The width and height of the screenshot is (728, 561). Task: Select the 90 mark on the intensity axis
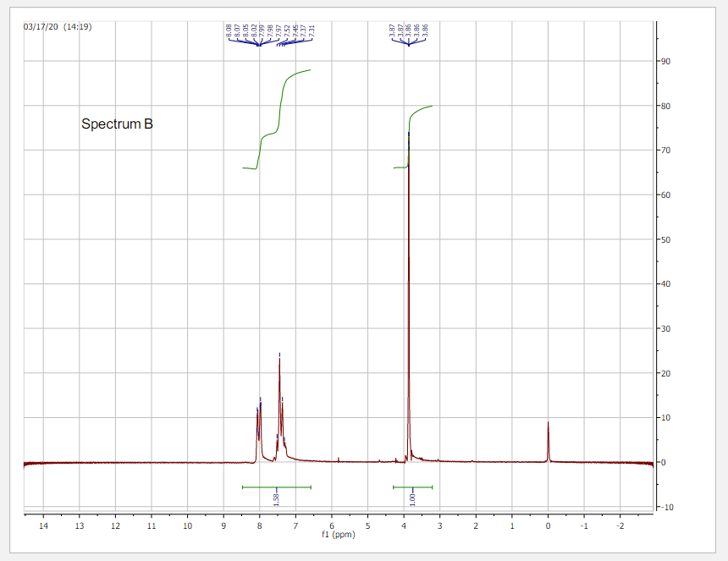pos(668,62)
